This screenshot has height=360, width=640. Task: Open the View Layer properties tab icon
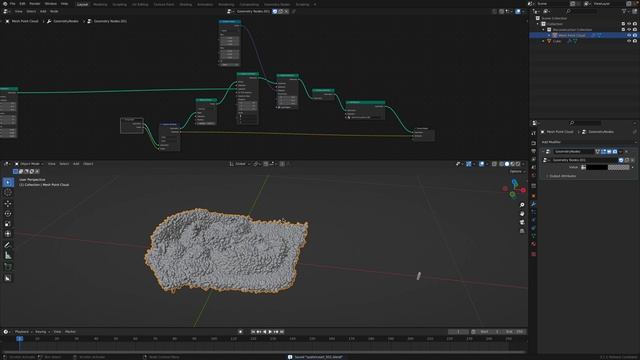(533, 160)
